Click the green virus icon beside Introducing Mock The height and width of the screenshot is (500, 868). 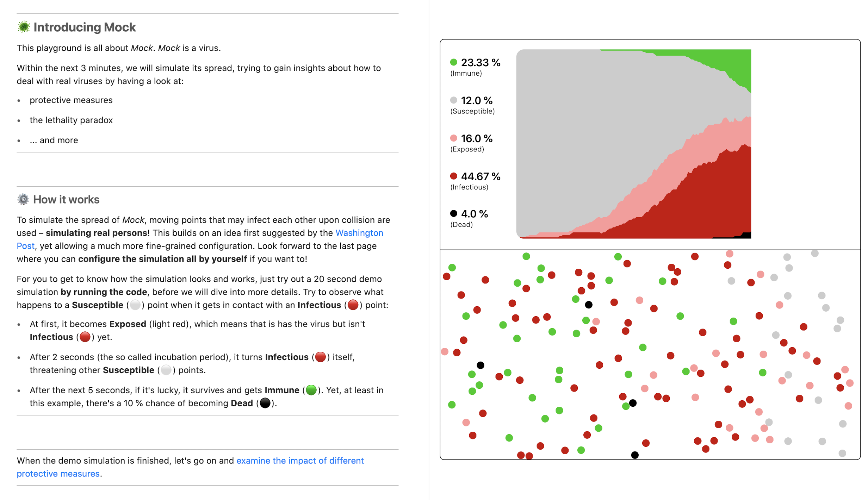click(x=24, y=27)
